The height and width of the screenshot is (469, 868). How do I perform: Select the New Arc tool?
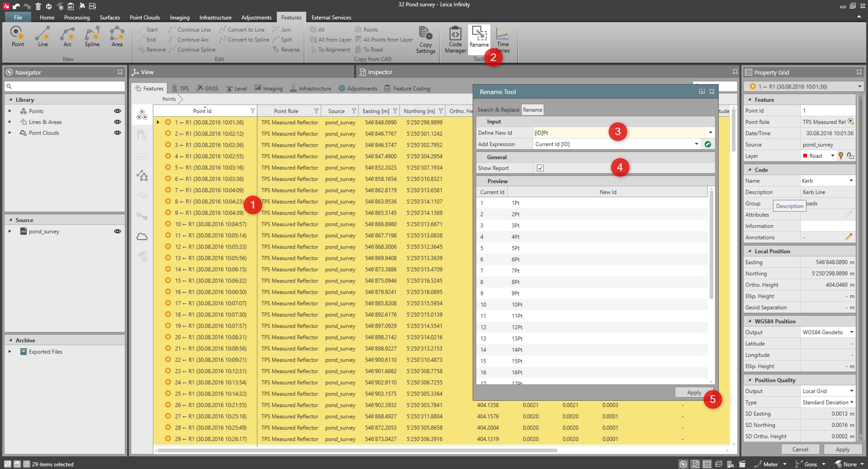pyautogui.click(x=67, y=36)
